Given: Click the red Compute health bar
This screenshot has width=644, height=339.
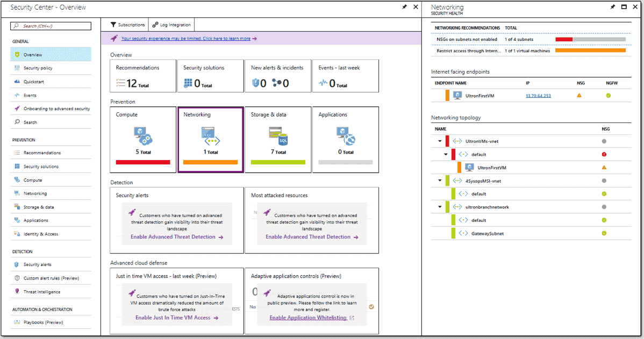Looking at the screenshot, I should pos(143,162).
